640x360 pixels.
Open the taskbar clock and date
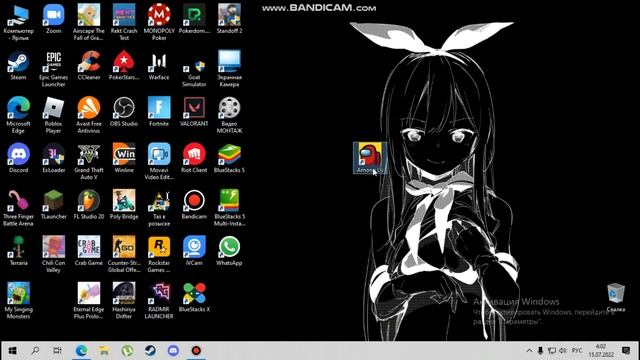coord(601,351)
